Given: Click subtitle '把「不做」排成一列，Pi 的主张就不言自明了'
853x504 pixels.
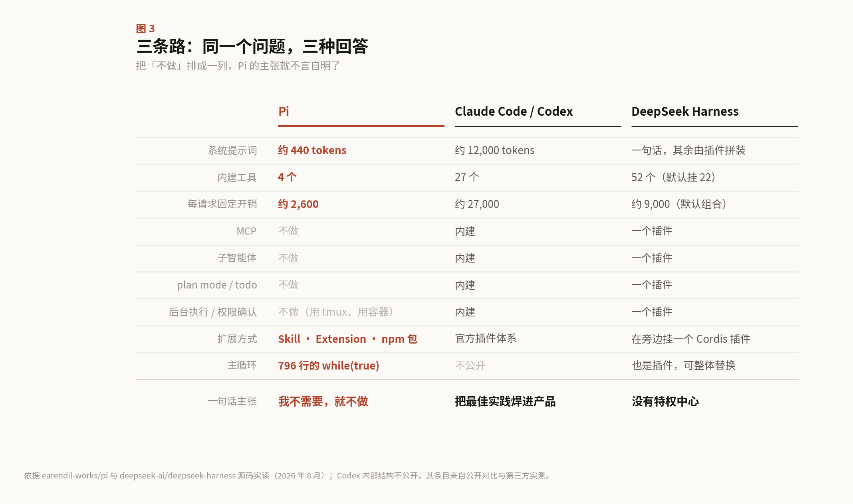Looking at the screenshot, I should point(238,66).
